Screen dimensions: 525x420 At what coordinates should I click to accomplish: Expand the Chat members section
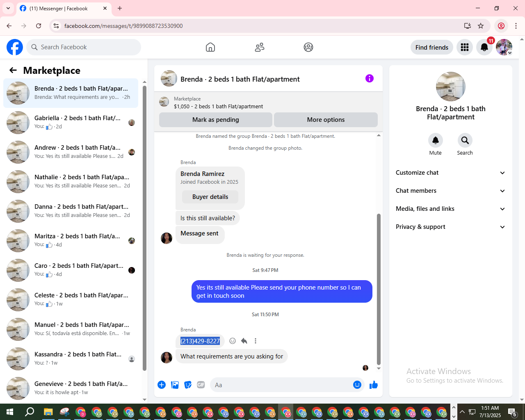tap(450, 191)
